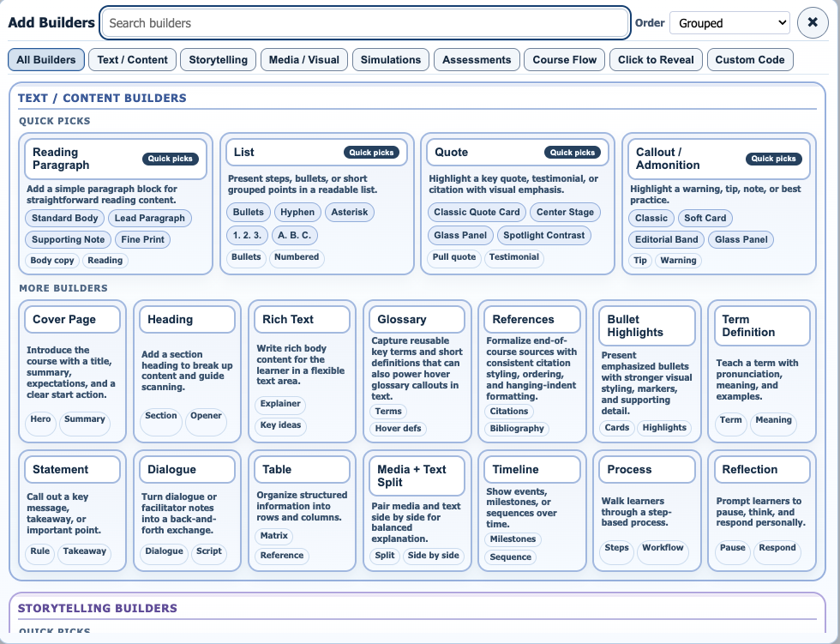The image size is (840, 644).
Task: Switch to the Text / Content tab
Action: pyautogui.click(x=132, y=59)
